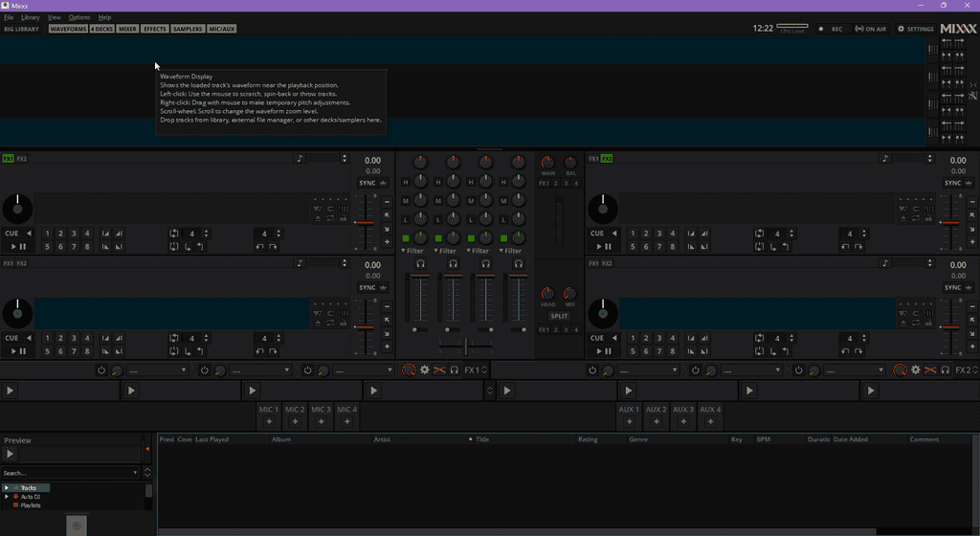Viewport: 980px width, 536px height.
Task: Open the fourth channel Filter dropdown
Action: click(510, 251)
